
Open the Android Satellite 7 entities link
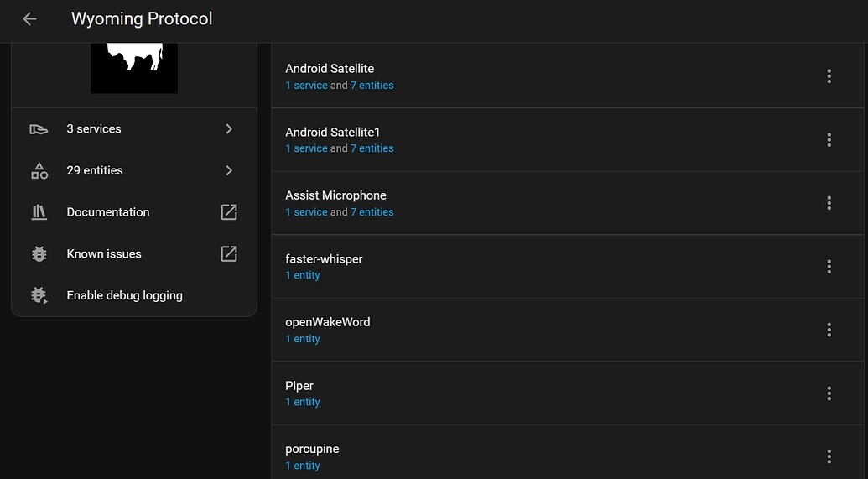pyautogui.click(x=372, y=86)
